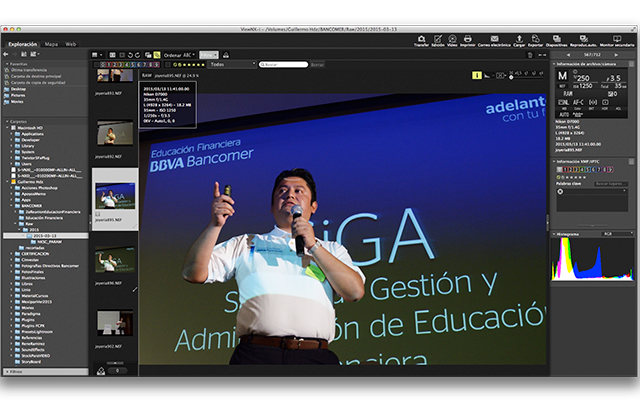Collapse the Histograma panel
Screen dimensions: 640x414
click(554, 234)
